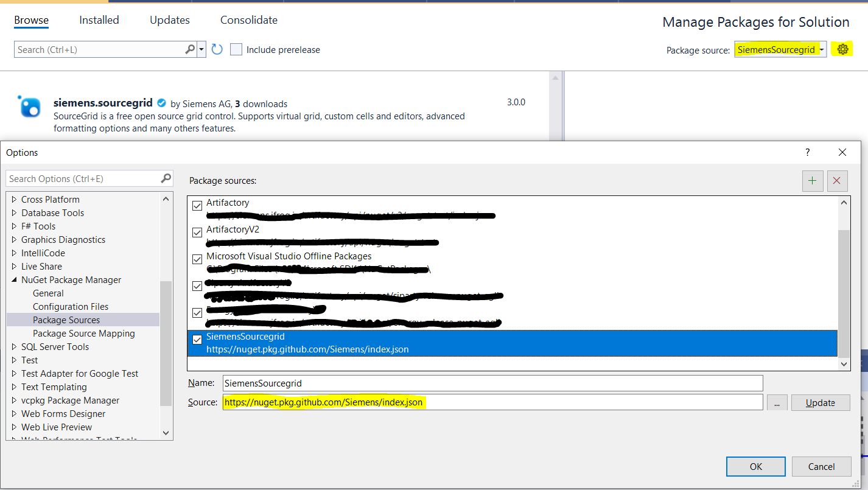Click the Update button for the source
868x490 pixels.
(821, 402)
